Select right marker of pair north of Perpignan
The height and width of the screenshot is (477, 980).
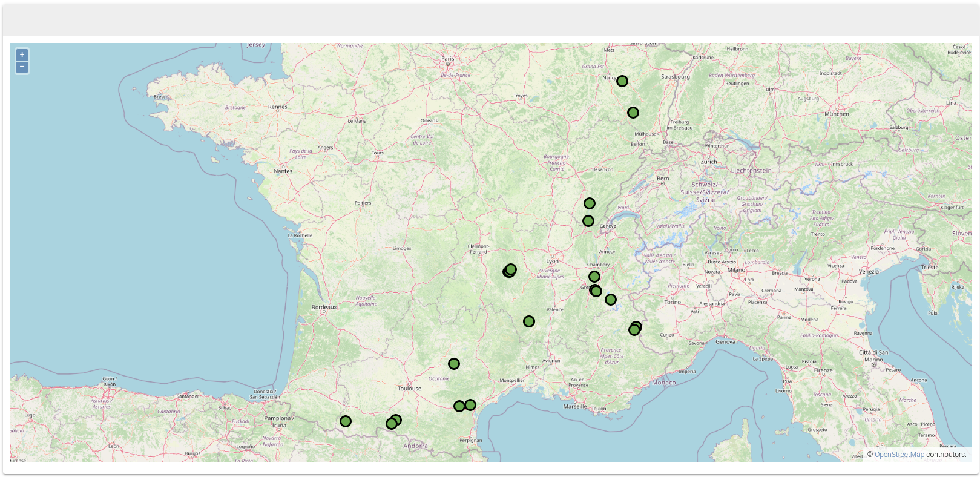(470, 405)
